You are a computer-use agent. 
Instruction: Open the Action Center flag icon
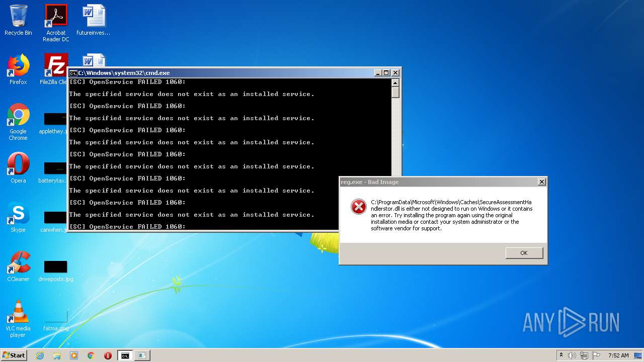(595, 355)
